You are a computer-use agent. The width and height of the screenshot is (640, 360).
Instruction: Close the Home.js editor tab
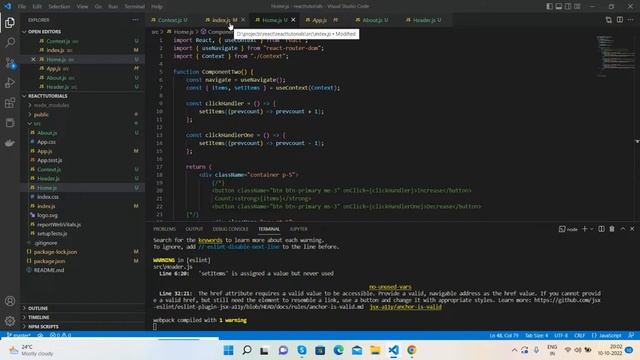click(293, 20)
